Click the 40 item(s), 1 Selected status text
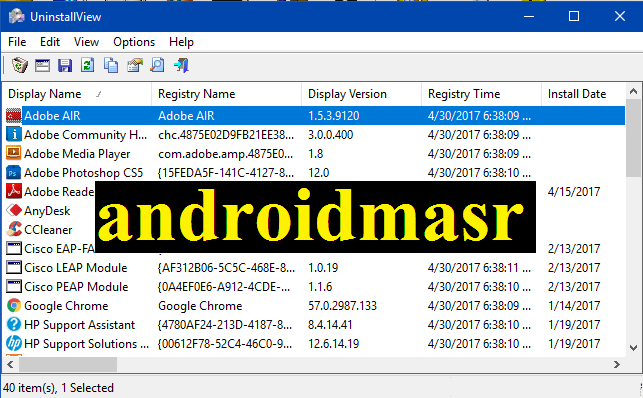The width and height of the screenshot is (643, 398). pyautogui.click(x=58, y=388)
